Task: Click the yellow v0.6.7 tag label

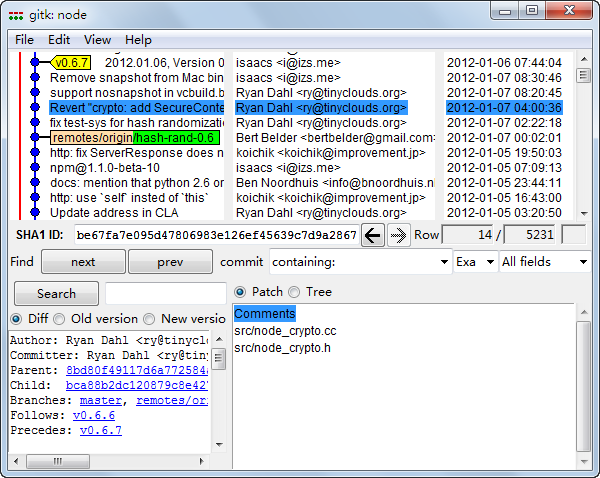Action: tap(71, 62)
